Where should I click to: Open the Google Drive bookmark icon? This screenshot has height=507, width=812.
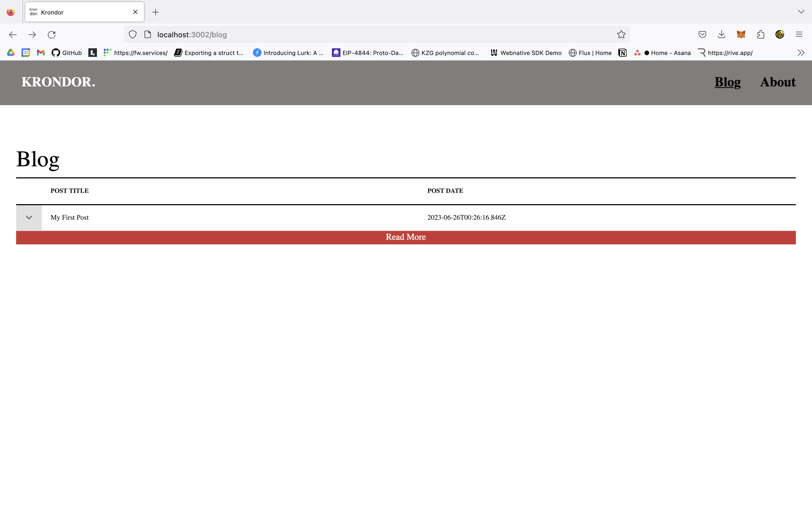[x=11, y=53]
